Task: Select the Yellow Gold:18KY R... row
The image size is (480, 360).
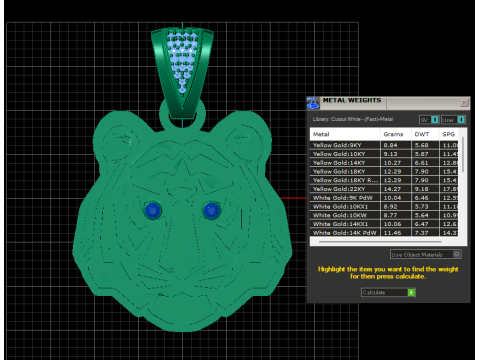Action: (x=385, y=180)
